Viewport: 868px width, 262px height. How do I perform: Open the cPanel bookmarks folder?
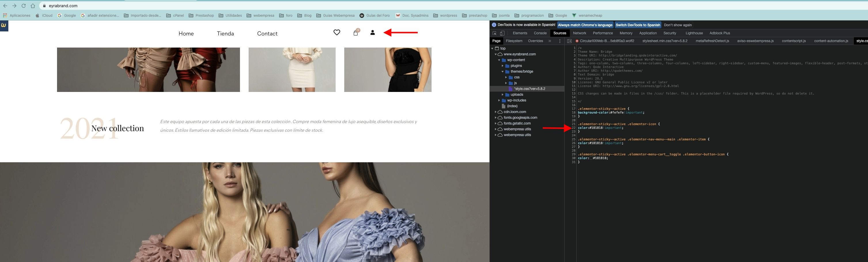(175, 16)
